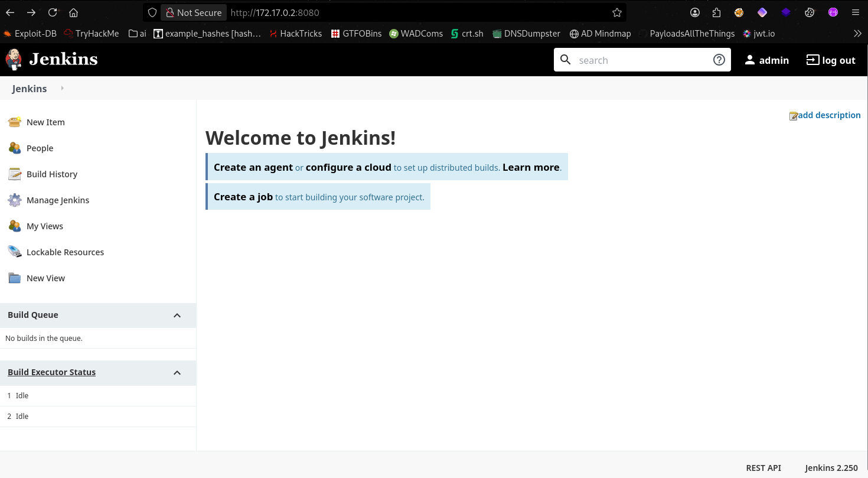This screenshot has height=478, width=868.
Task: Open search help question mark icon
Action: 719,60
